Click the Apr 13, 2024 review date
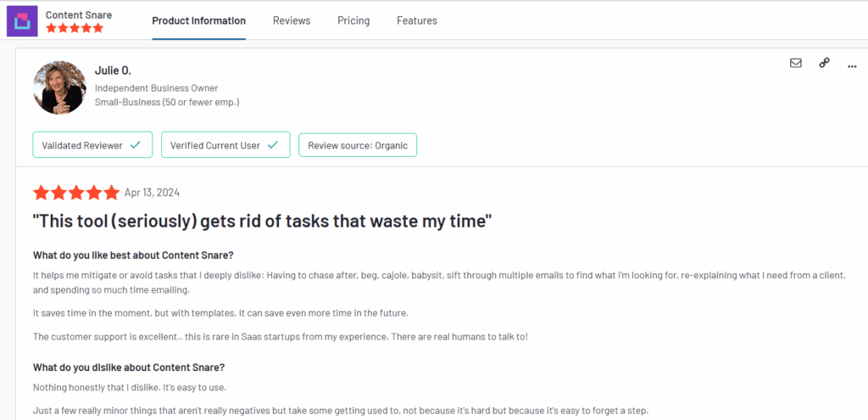 [152, 193]
